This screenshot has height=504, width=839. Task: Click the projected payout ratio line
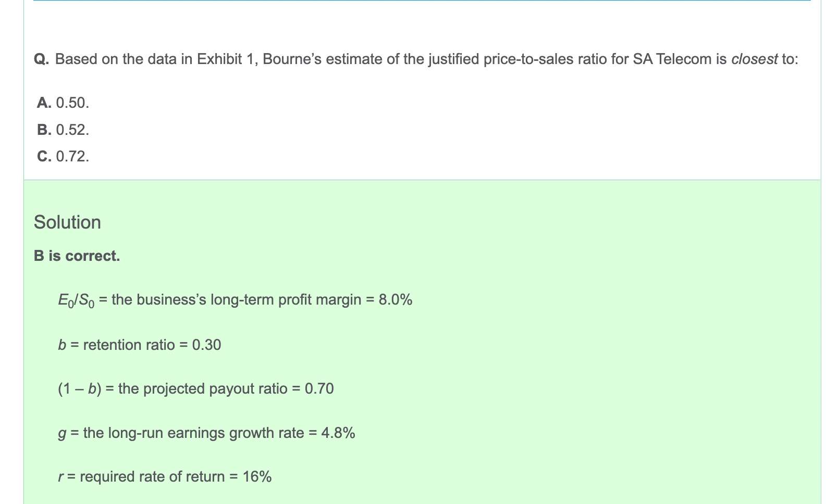click(x=196, y=389)
